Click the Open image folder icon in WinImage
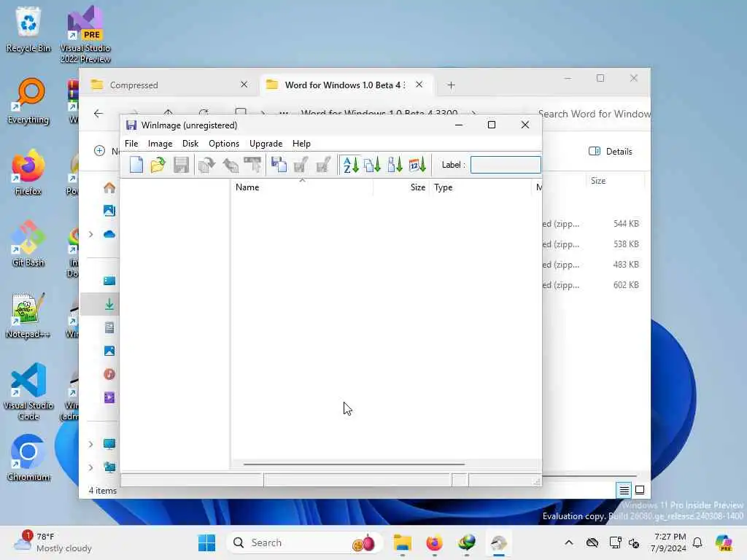The height and width of the screenshot is (560, 747). pos(158,165)
